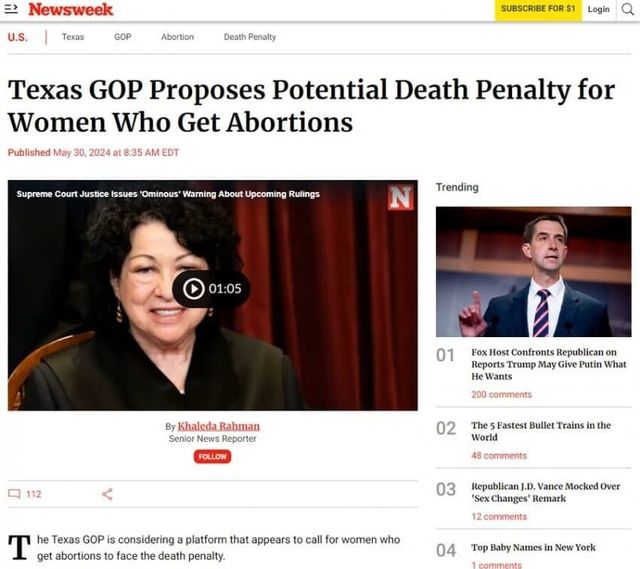Open the trending story photo thumbnail

pos(533,271)
